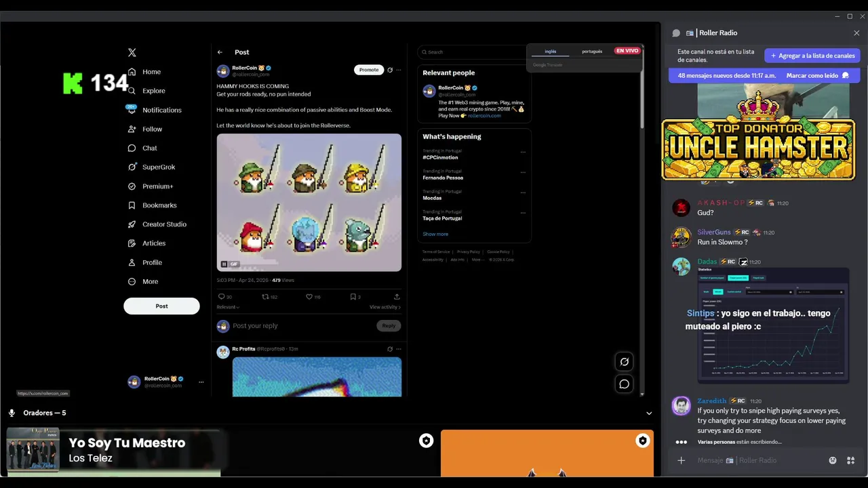Click Discord chat bubble icon beside Roller Radio
This screenshot has width=868, height=488.
click(x=676, y=33)
